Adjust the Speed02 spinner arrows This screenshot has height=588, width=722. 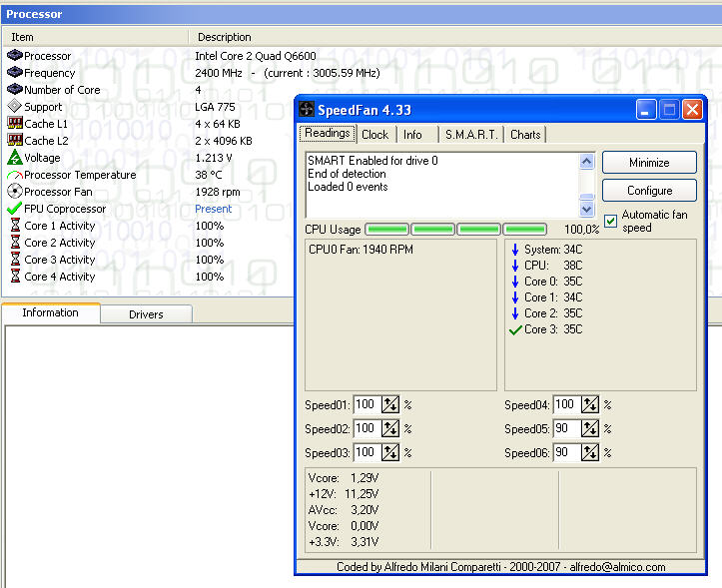[390, 428]
